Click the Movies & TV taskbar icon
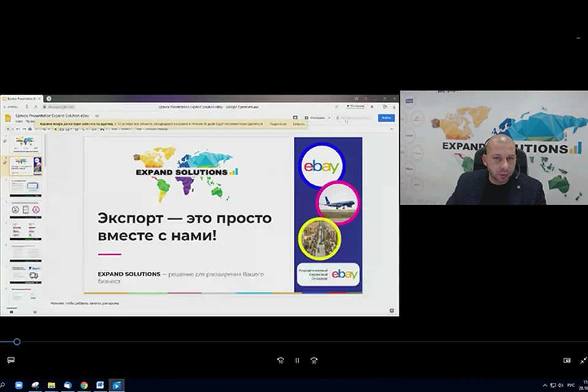 116,385
